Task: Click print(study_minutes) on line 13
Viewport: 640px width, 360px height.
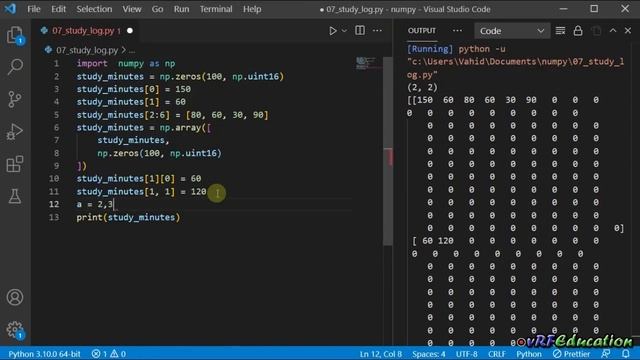Action: (x=128, y=217)
